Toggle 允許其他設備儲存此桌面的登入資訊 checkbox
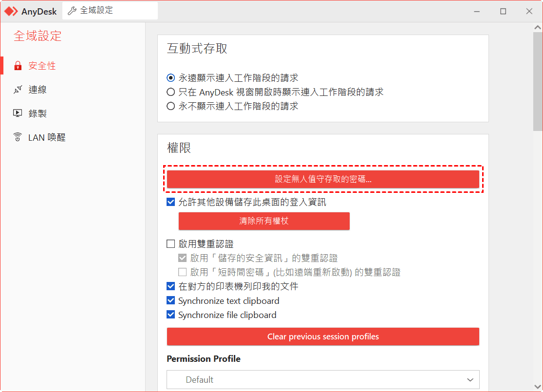543x392 pixels. coord(171,202)
